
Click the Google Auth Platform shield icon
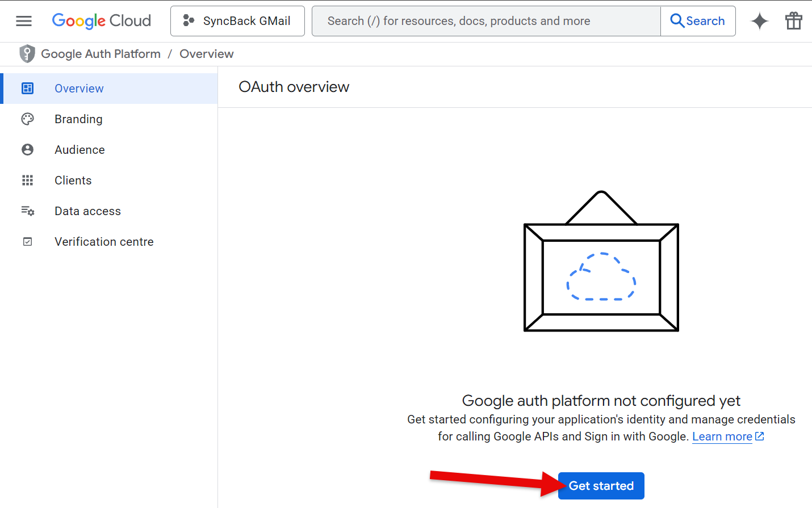tap(27, 54)
